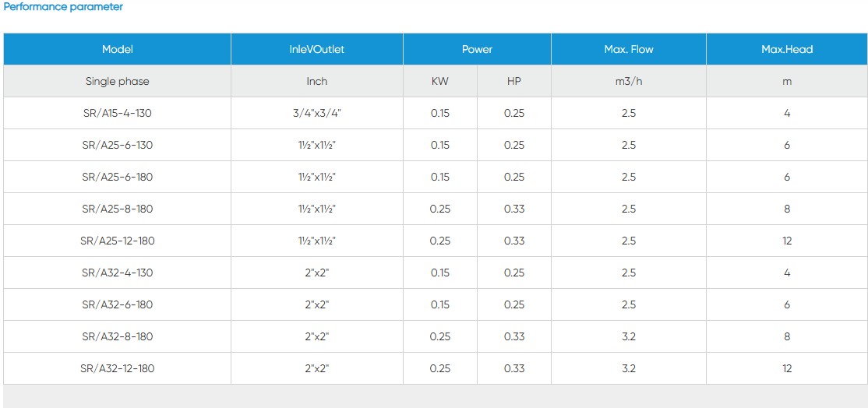Select the HP sub-header cell
868x408 pixels.
coord(513,81)
